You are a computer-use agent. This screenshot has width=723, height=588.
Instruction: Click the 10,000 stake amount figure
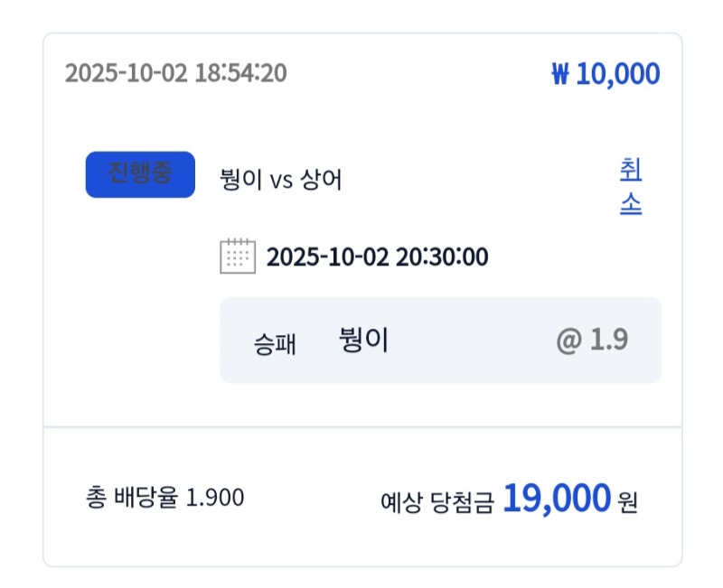(618, 74)
